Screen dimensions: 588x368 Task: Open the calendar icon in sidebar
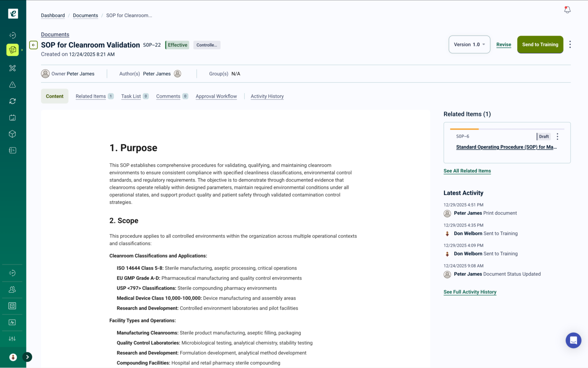tap(13, 118)
